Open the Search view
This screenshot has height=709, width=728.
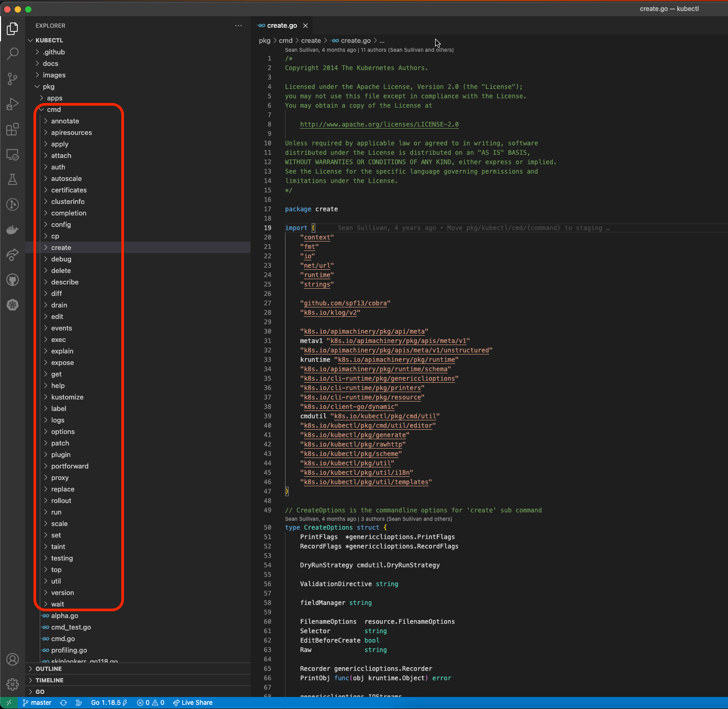tap(13, 53)
